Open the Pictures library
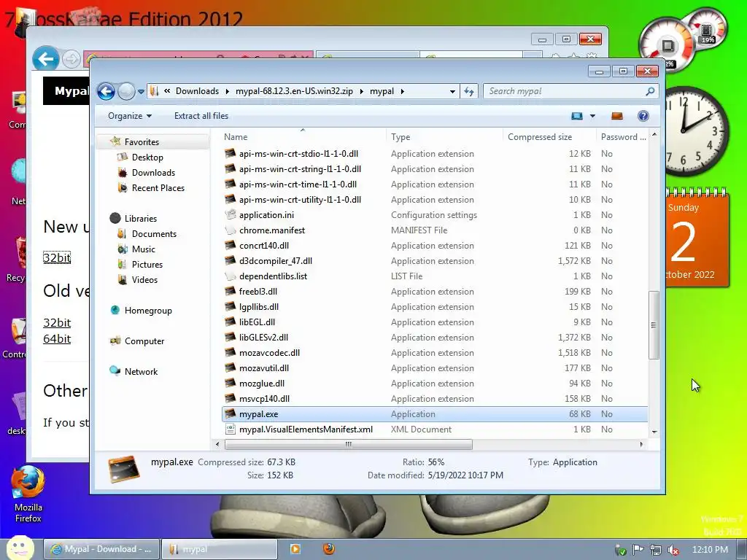747x560 pixels. tap(147, 264)
